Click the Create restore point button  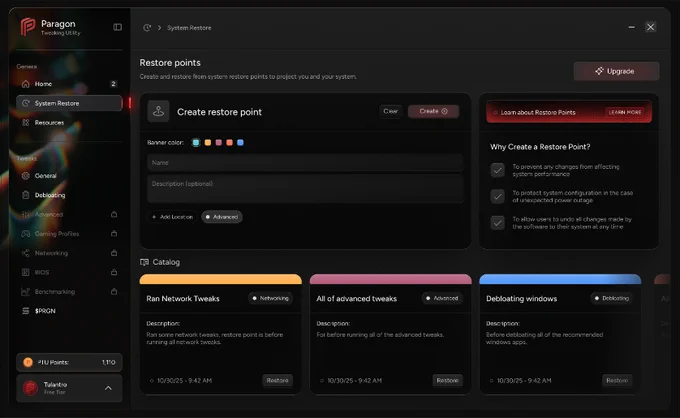(x=433, y=111)
